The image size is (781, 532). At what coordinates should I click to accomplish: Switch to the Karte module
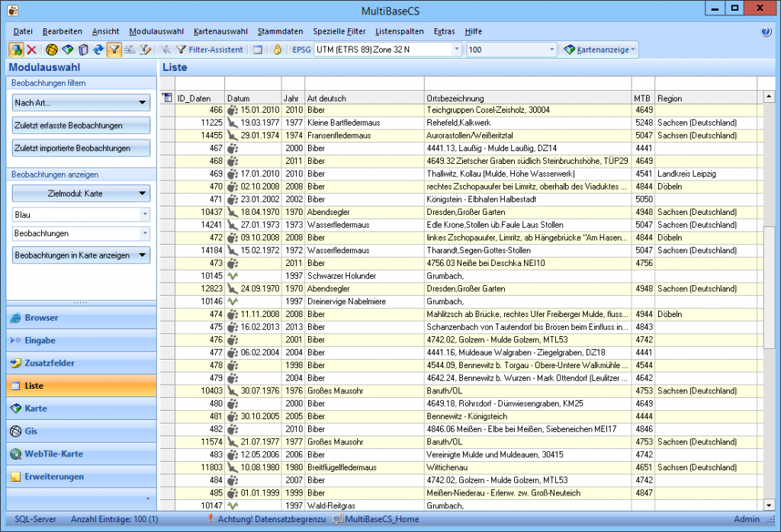click(81, 409)
